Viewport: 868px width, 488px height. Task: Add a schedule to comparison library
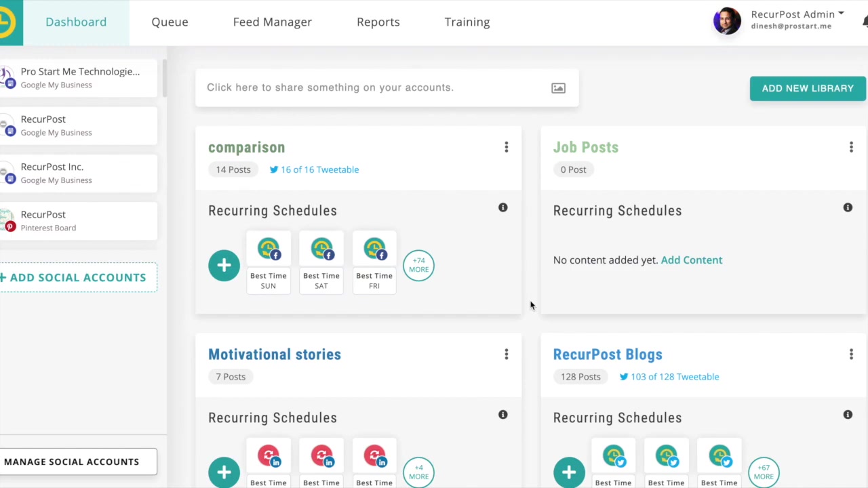pos(224,265)
